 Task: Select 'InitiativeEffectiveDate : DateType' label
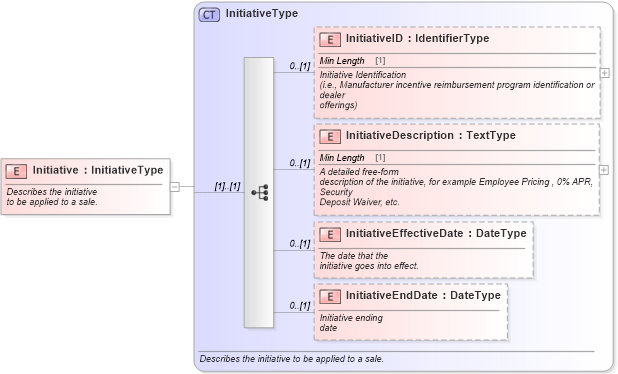[x=436, y=233]
